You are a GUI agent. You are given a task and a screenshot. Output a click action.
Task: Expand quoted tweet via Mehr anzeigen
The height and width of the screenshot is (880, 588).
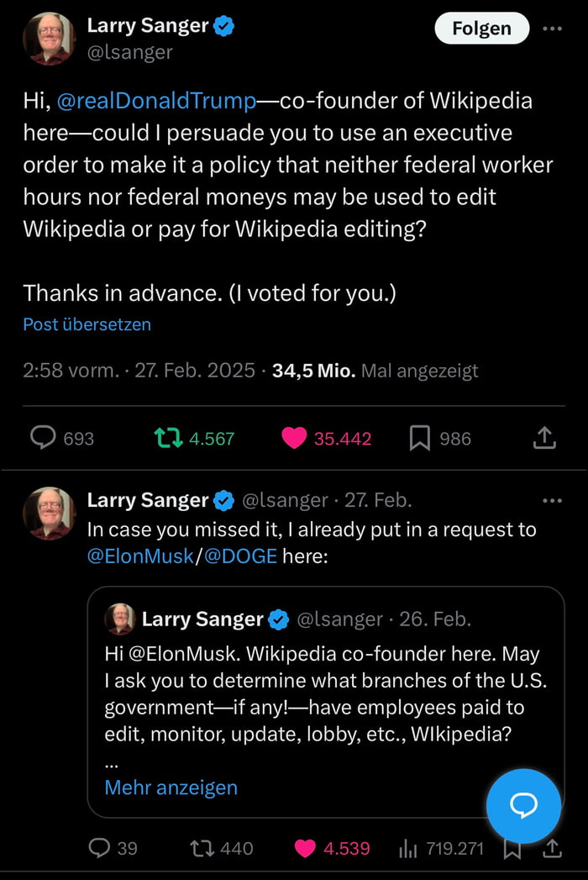171,788
